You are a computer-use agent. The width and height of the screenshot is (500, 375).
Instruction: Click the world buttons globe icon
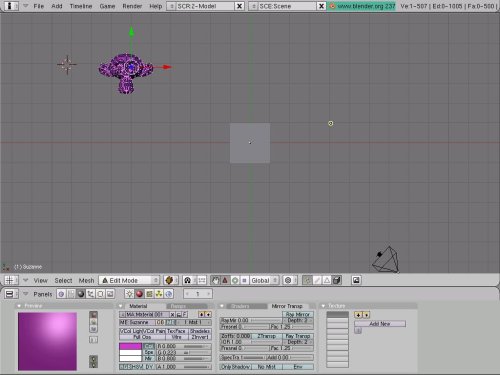[x=169, y=294]
